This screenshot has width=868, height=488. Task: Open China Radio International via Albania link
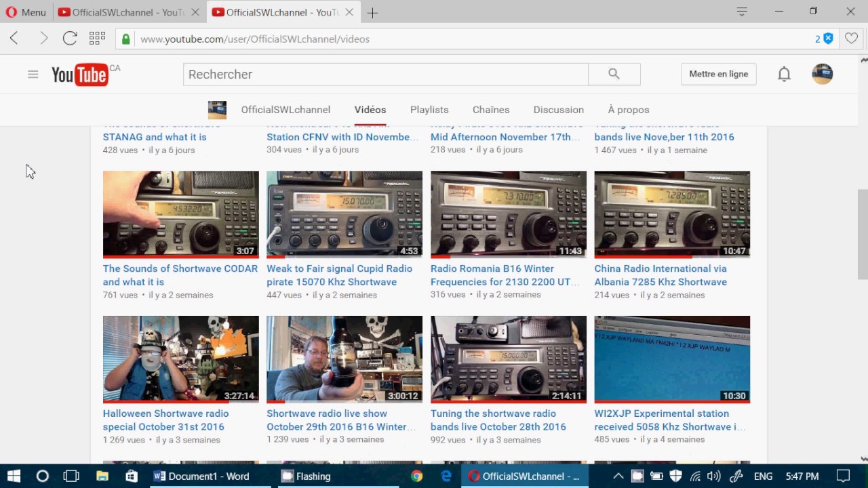point(661,275)
